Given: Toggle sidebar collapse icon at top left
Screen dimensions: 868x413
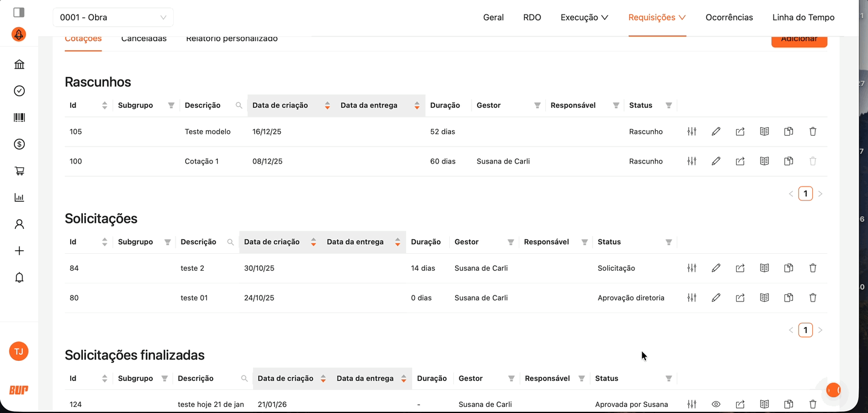Looking at the screenshot, I should point(19,12).
